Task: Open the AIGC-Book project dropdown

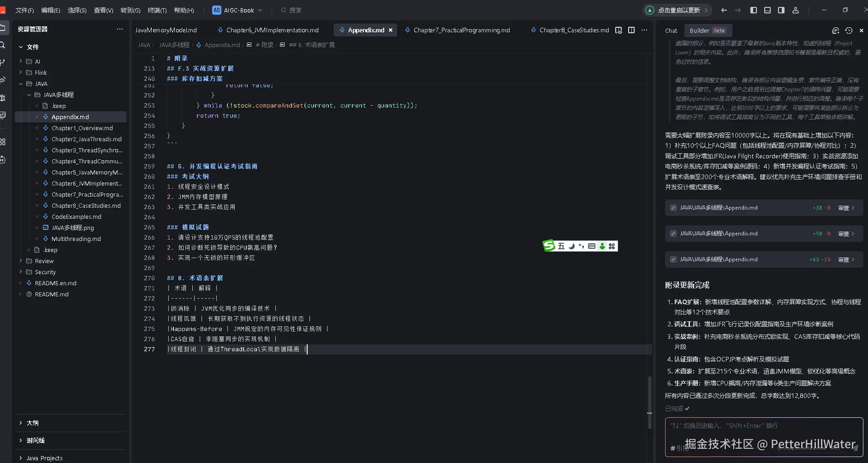Action: 238,10
